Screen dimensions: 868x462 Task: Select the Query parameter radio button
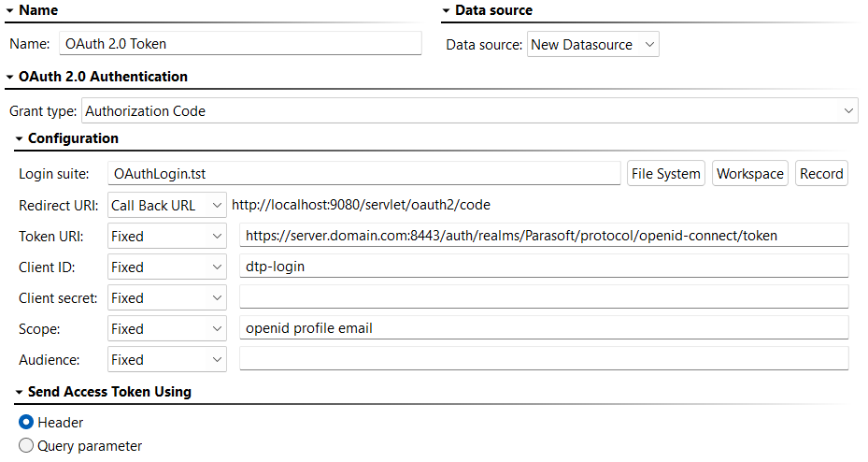pyautogui.click(x=26, y=446)
